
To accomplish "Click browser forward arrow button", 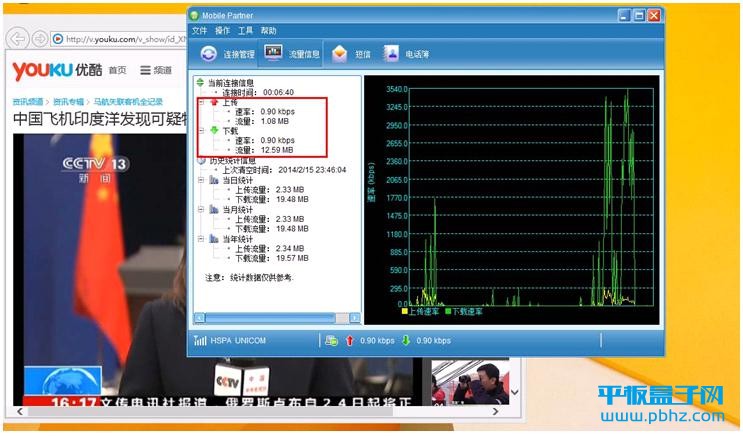I will pos(40,38).
